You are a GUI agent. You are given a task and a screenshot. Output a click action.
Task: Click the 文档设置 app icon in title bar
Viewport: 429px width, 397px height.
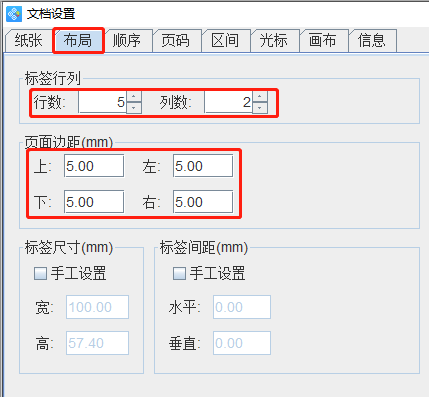[14, 14]
